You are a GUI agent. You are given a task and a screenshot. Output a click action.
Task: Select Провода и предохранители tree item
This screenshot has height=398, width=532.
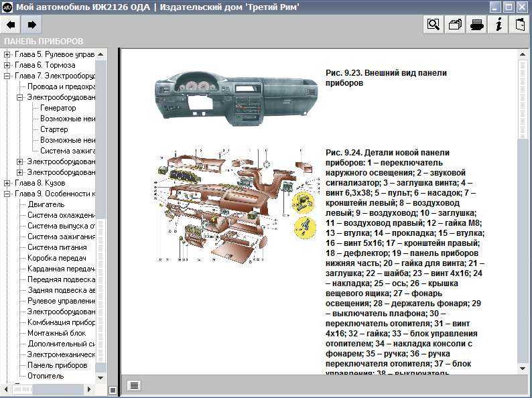coord(61,86)
